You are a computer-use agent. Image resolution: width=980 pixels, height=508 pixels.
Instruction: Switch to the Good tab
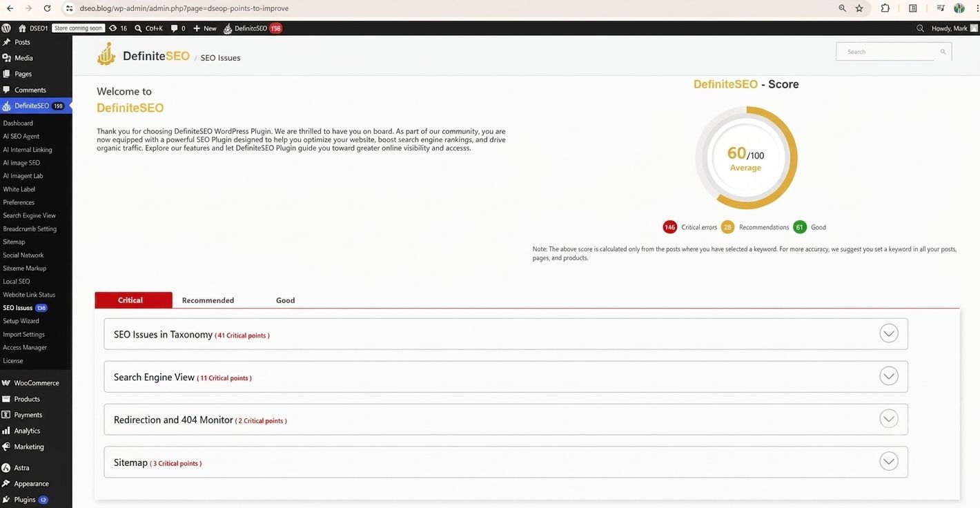tap(285, 300)
